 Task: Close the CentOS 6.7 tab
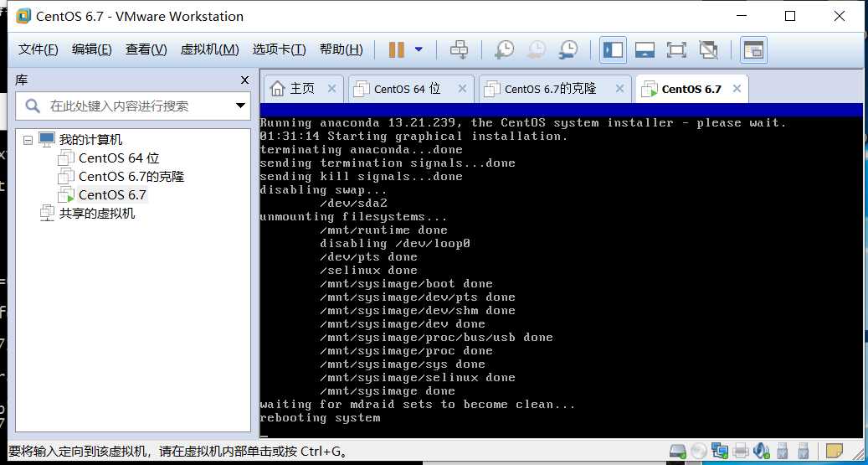point(737,89)
